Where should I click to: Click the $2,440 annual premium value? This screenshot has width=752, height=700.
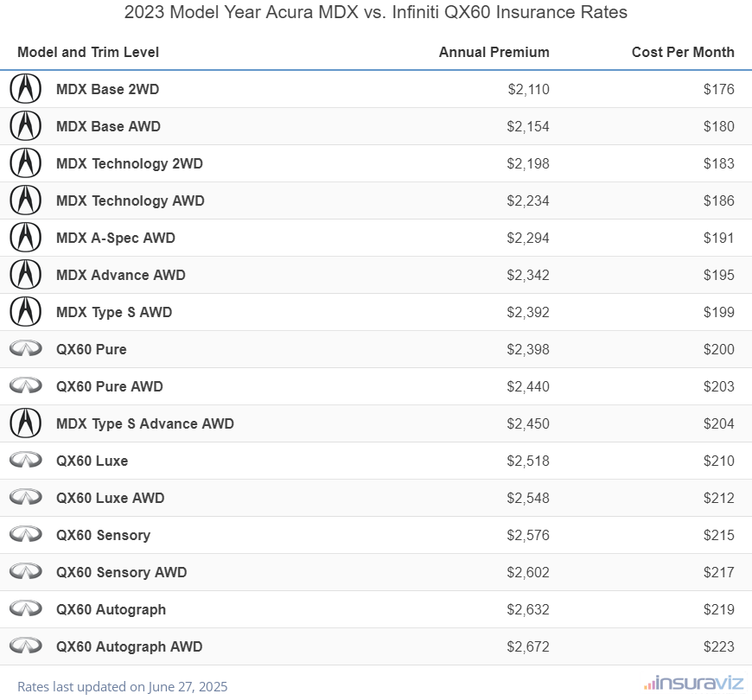pyautogui.click(x=528, y=386)
